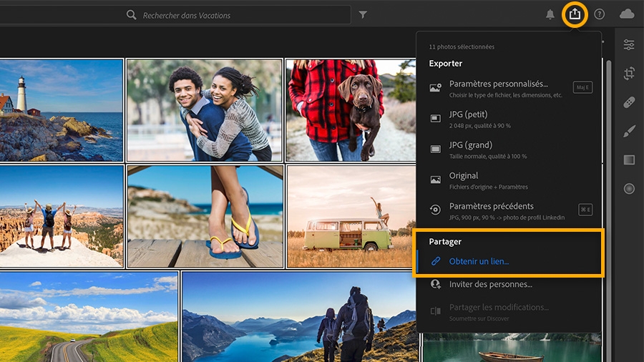Select the flip-flops feet photo thumbnail

(x=205, y=217)
